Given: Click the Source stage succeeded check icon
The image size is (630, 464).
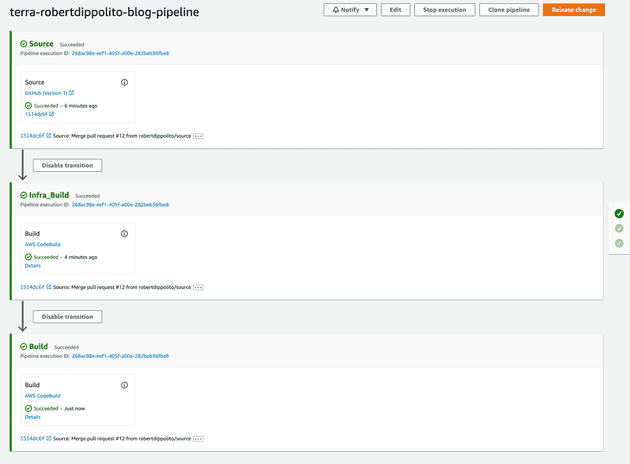Looking at the screenshot, I should 24,44.
